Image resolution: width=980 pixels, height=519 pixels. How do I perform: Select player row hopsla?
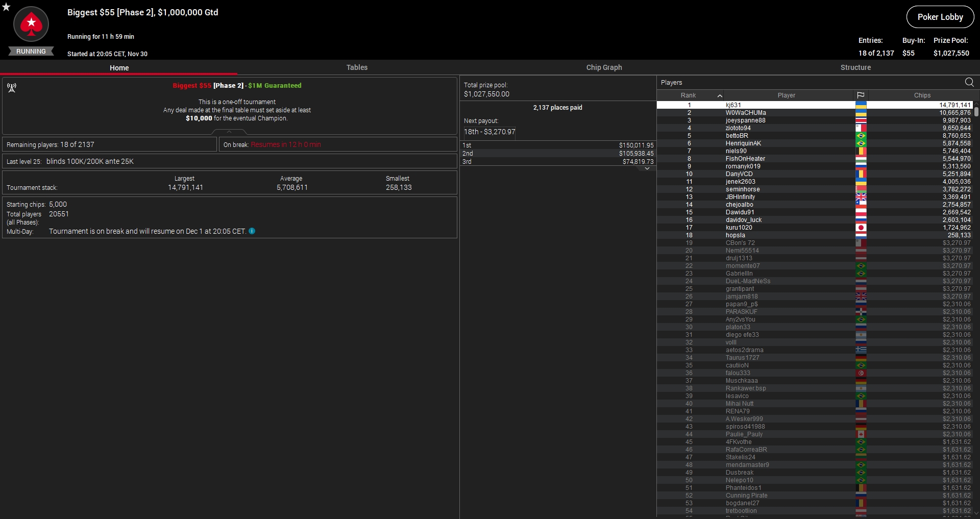tap(815, 235)
